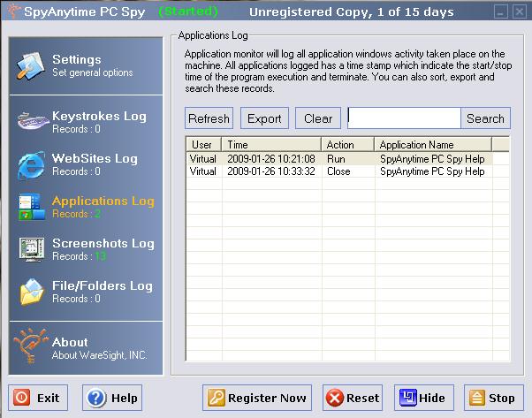Export the applications log records
Viewport: 532px width, 418px height.
tap(264, 118)
